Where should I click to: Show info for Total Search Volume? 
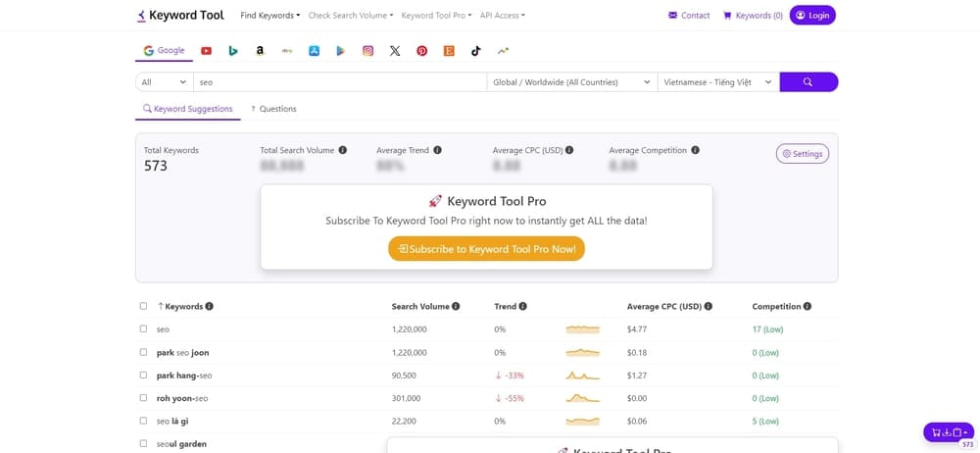click(x=343, y=150)
